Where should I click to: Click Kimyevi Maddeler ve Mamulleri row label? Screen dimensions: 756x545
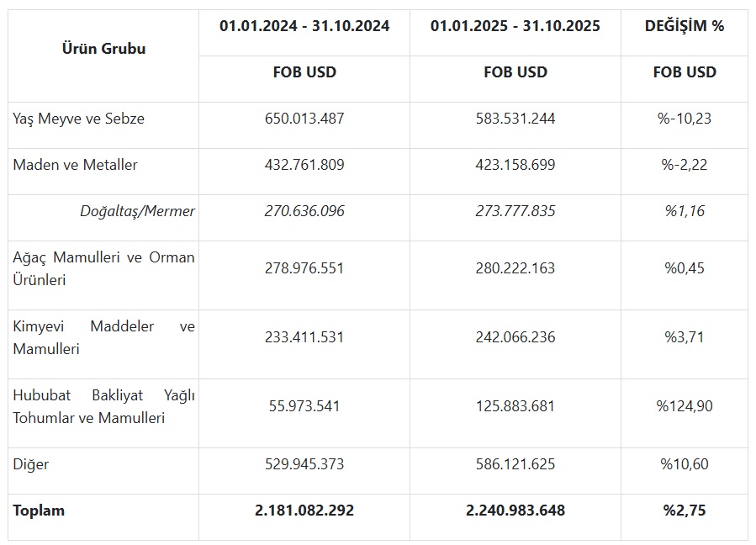click(103, 337)
